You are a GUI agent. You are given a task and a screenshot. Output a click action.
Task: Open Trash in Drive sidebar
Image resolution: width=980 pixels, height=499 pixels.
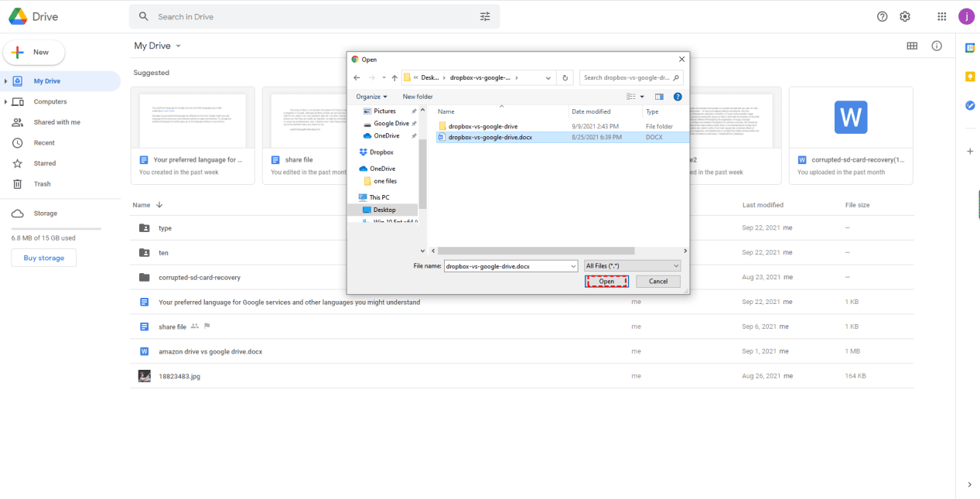42,184
